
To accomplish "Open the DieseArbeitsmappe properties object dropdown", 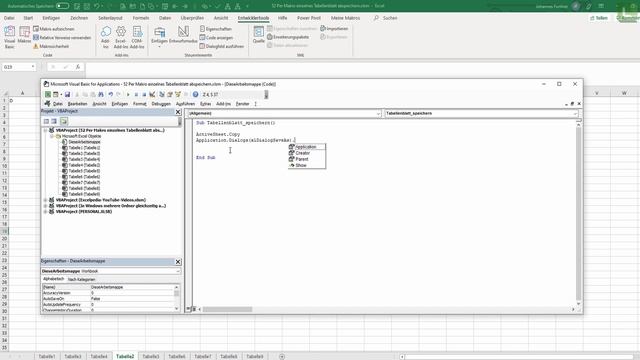I will coord(178,271).
